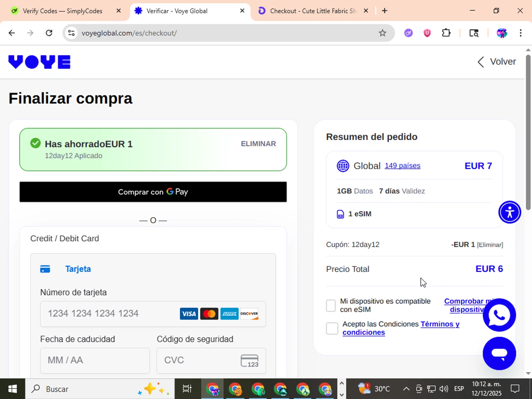
Task: Go back using Volver chevron
Action: pos(481,62)
